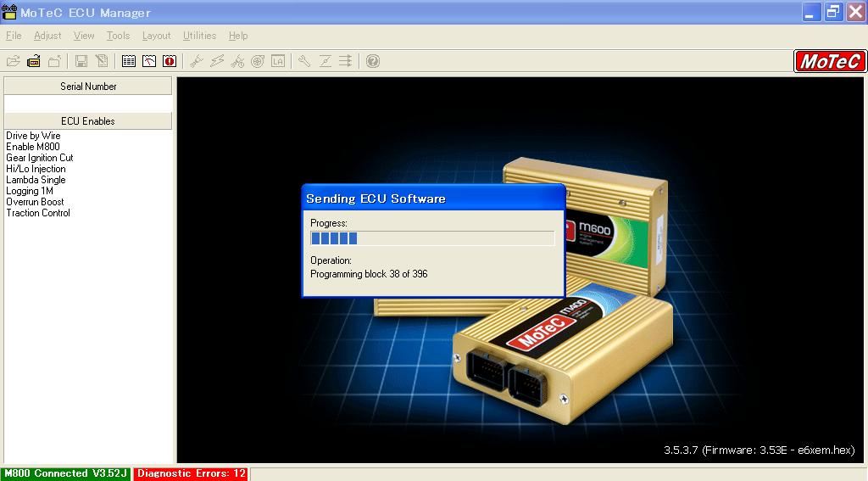868x481 pixels.
Task: Click the Programming block 38 of 396 text
Action: (369, 274)
